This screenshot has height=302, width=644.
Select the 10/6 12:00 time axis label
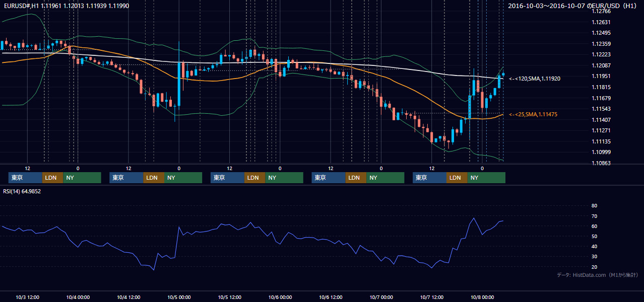coord(331,297)
